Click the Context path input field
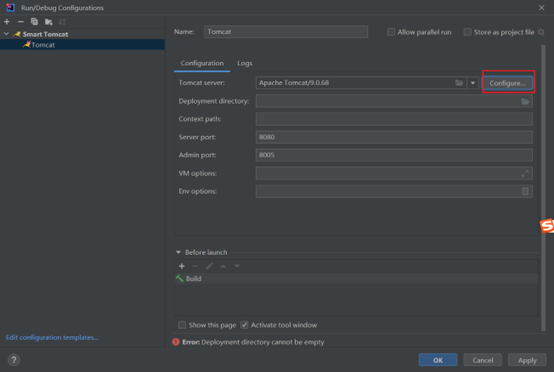The width and height of the screenshot is (554, 372). (x=394, y=119)
